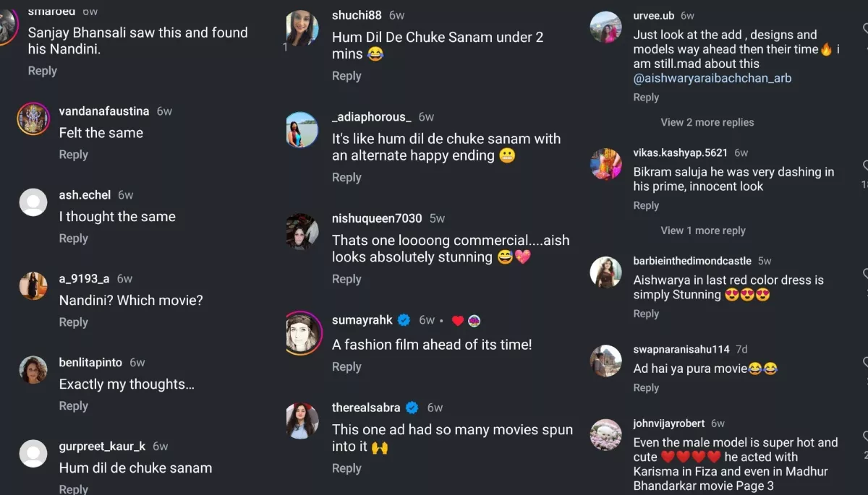Screen dimensions: 868x495
Task: Reply to swapnaranisahu114's comment
Action: click(646, 388)
